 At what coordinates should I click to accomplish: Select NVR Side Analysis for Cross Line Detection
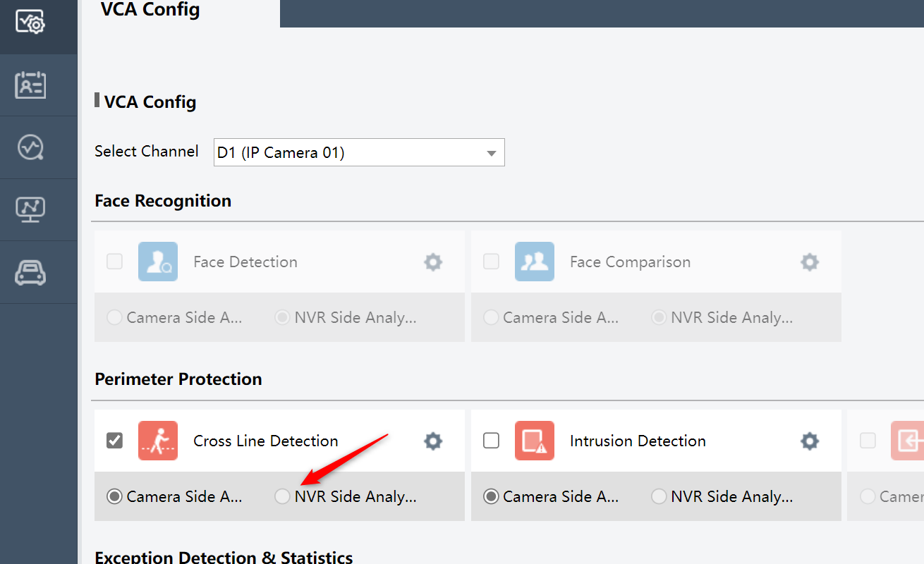pos(281,496)
